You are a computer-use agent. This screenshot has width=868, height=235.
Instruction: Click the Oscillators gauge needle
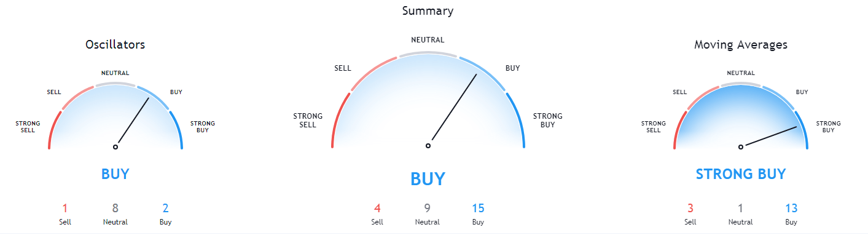[133, 121]
